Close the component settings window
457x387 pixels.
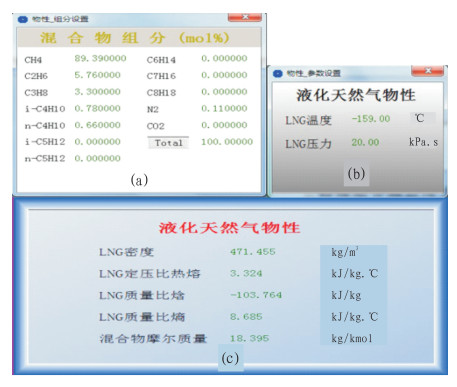click(x=245, y=17)
